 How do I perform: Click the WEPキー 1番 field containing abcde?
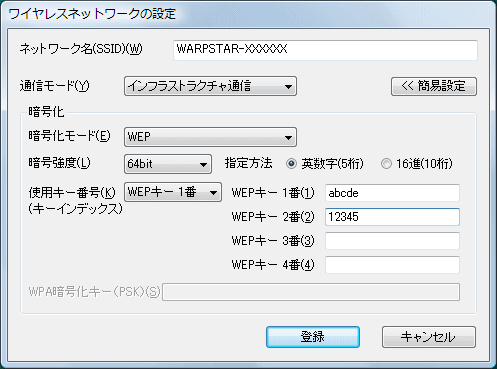392,193
